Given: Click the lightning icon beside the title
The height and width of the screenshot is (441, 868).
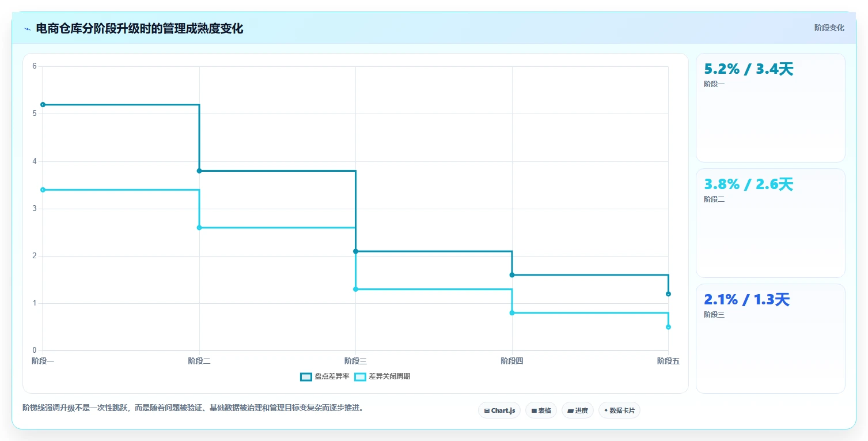Looking at the screenshot, I should (27, 29).
